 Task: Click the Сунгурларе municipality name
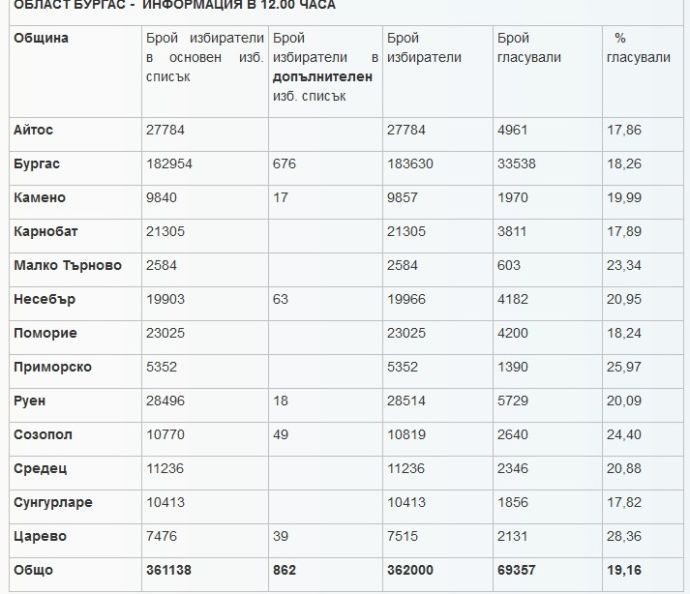[53, 503]
